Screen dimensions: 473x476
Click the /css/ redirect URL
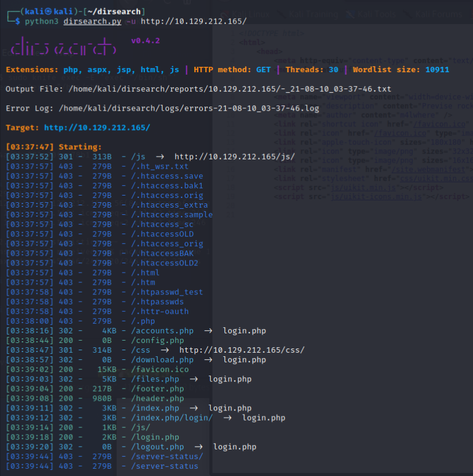[x=242, y=350]
